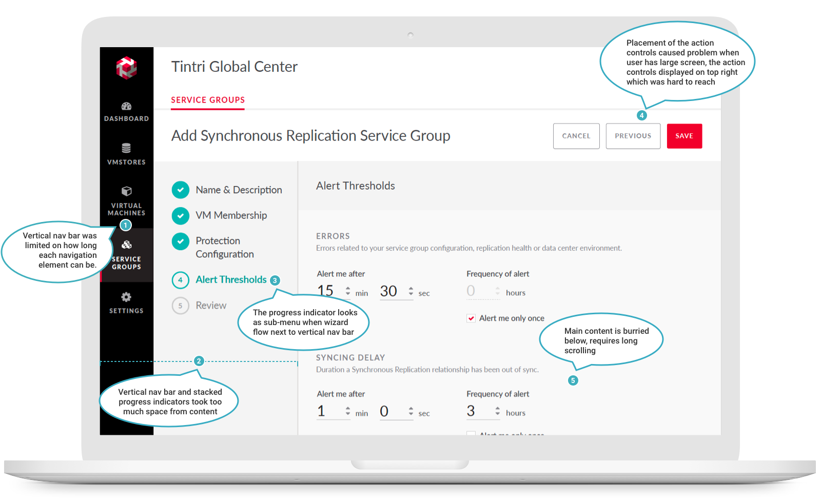Open the Dashboard gauge icon

coord(126,106)
